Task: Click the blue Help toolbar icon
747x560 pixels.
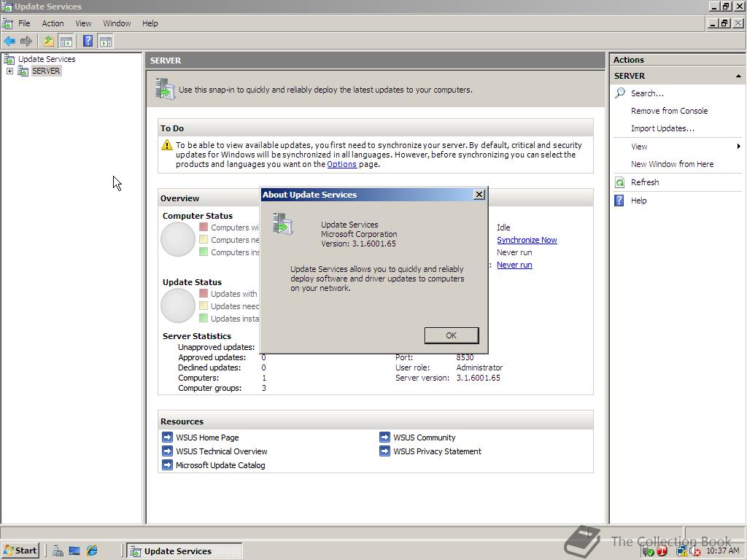Action: click(88, 42)
